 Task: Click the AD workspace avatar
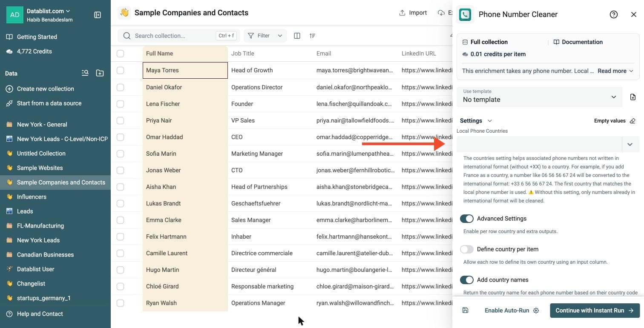pos(14,14)
